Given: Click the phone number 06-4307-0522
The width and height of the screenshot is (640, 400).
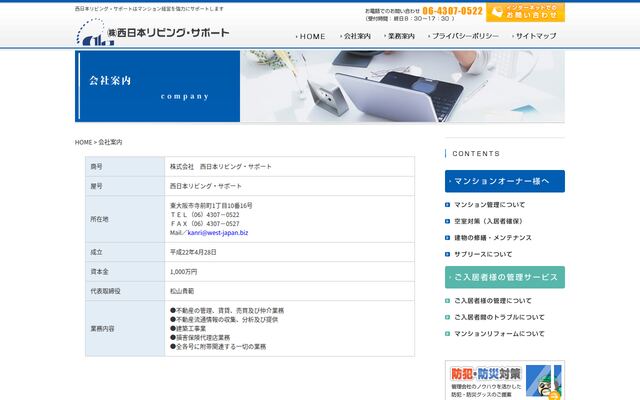Looking at the screenshot, I should point(452,11).
